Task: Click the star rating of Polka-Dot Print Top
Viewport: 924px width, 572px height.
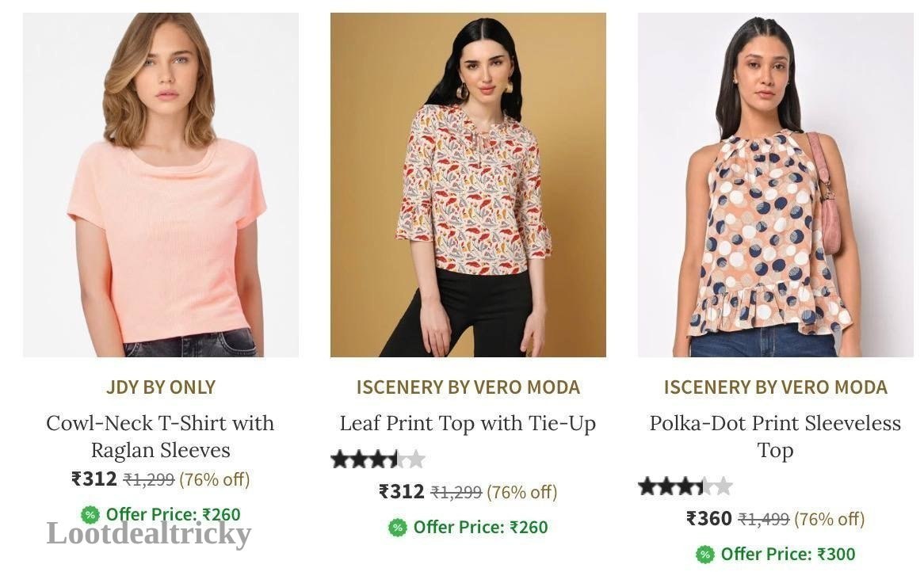Action: 685,486
